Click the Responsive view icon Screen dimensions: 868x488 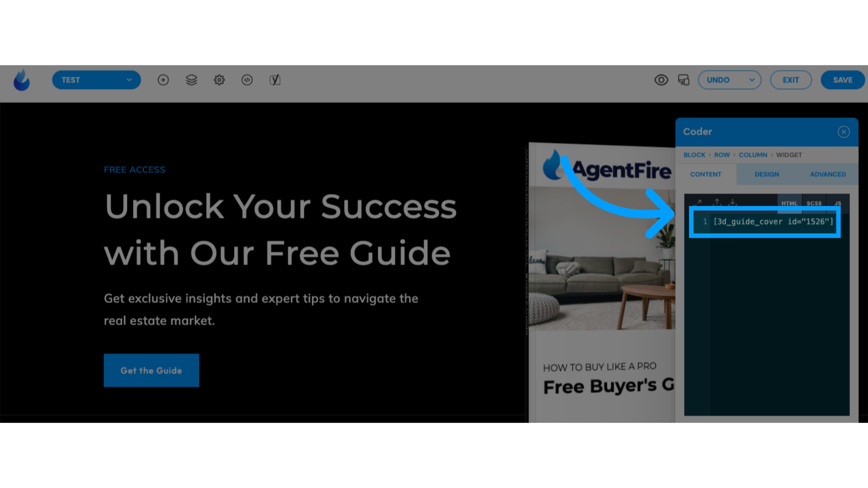[684, 79]
